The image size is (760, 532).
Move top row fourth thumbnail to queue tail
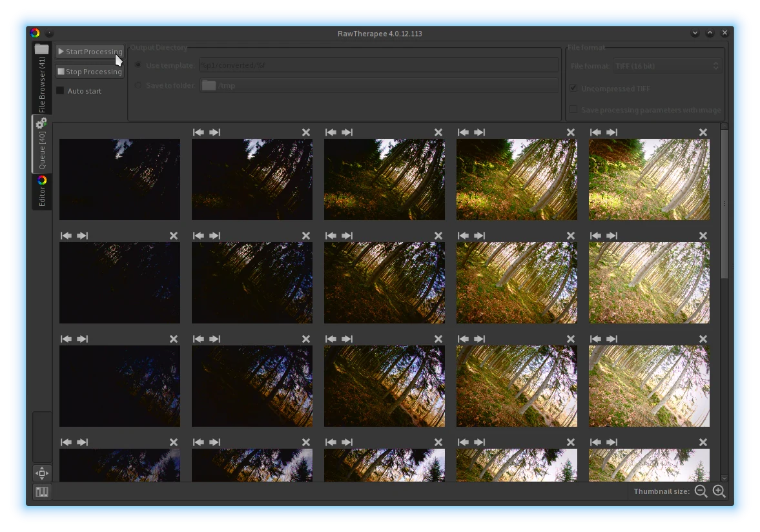click(479, 132)
